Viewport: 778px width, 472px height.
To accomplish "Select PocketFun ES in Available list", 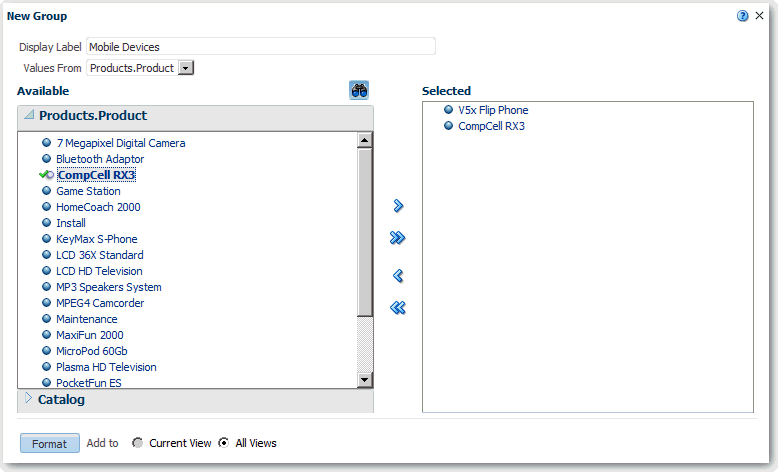I will (89, 383).
